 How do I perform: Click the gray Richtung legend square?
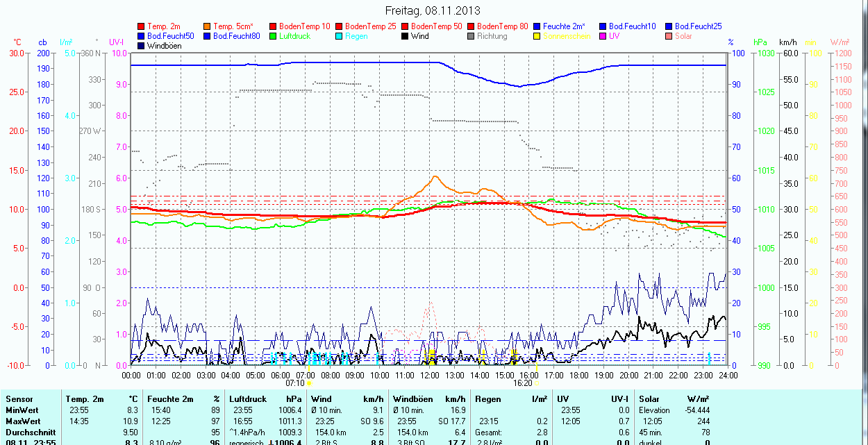471,36
